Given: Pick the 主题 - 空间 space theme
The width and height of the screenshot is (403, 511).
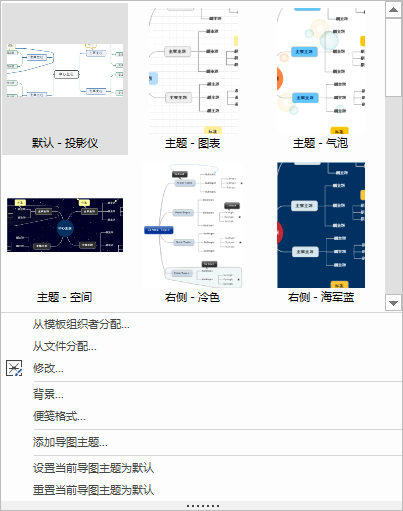Looking at the screenshot, I should click(65, 233).
